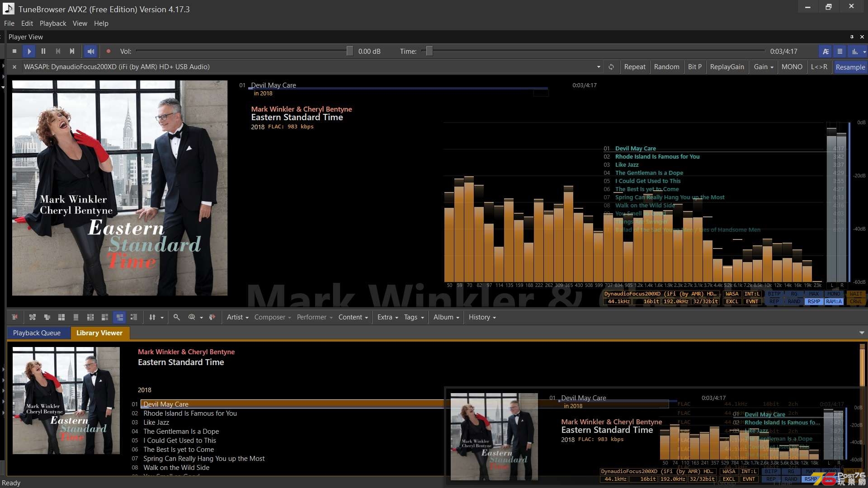The image size is (868, 488).
Task: Click the play button
Action: [x=29, y=52]
